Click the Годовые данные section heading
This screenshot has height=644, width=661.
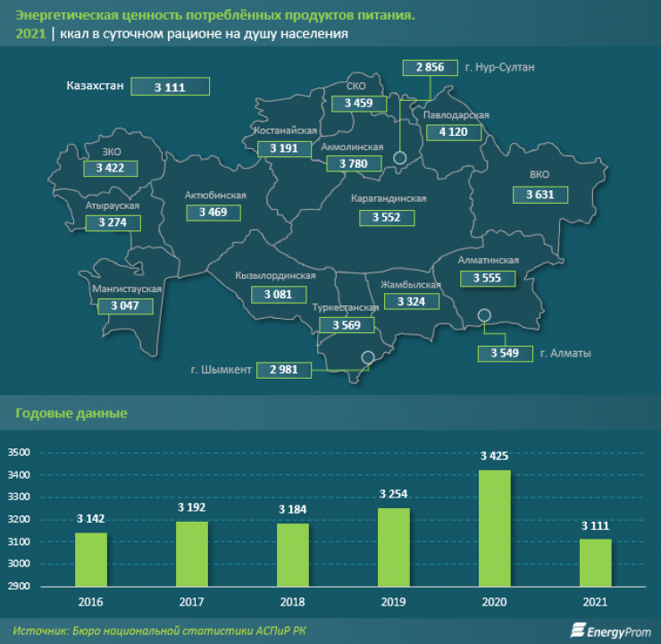[x=71, y=414]
